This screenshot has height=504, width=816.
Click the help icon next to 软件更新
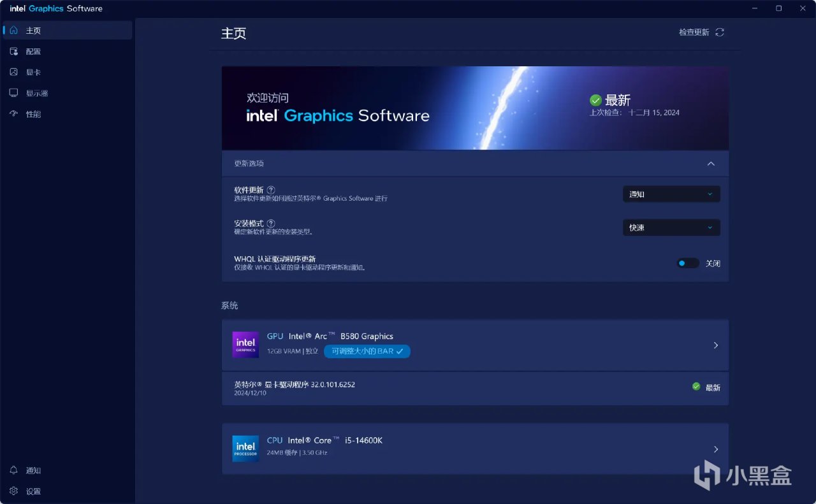271,190
